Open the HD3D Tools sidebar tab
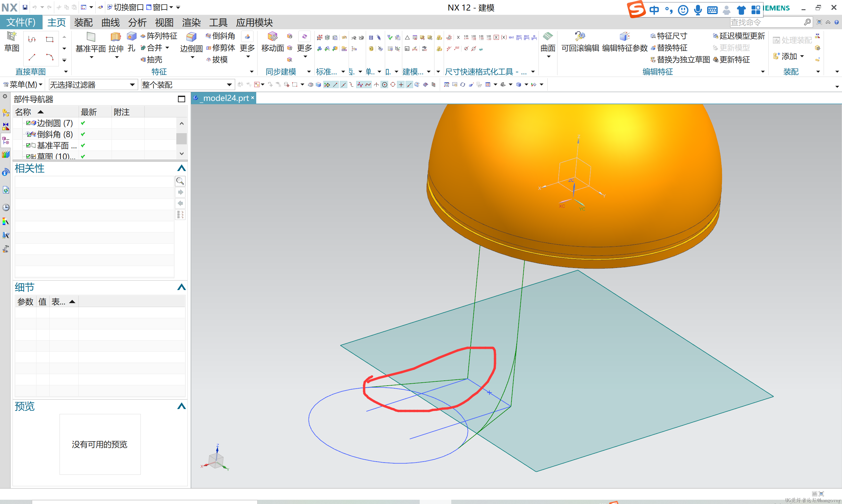The height and width of the screenshot is (504, 842). tap(6, 172)
